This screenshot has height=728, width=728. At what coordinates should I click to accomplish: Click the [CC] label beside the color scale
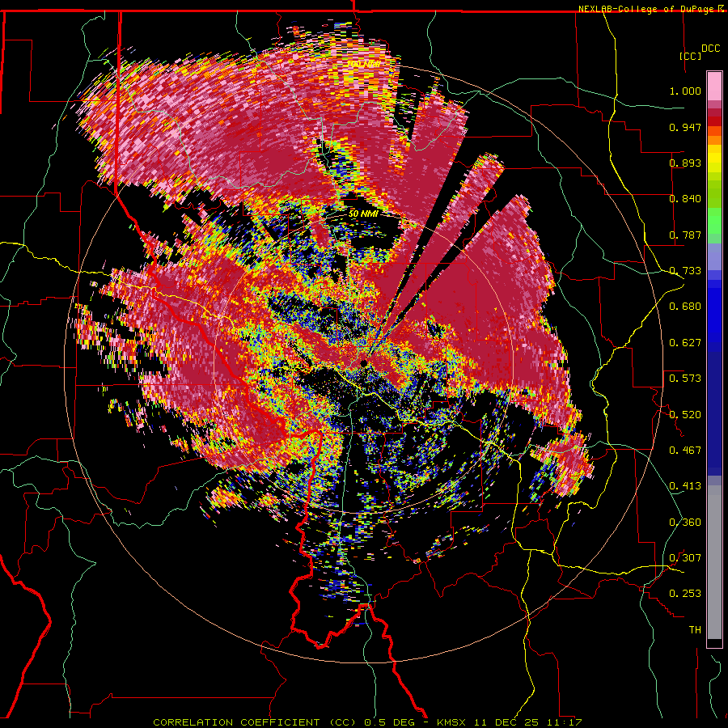point(691,56)
